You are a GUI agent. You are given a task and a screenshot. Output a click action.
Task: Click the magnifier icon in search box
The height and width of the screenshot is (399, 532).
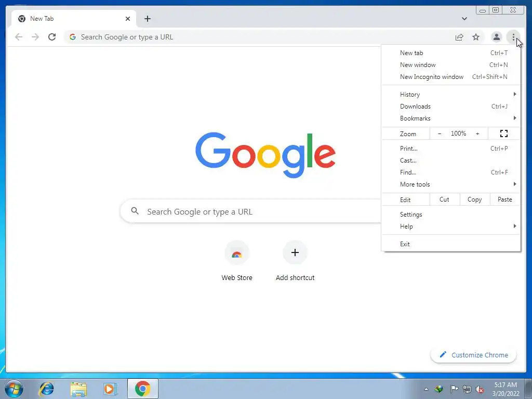tap(135, 211)
